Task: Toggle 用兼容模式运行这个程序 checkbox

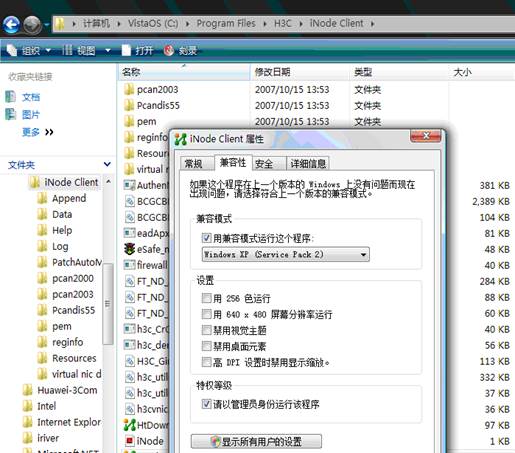Action: coord(206,238)
